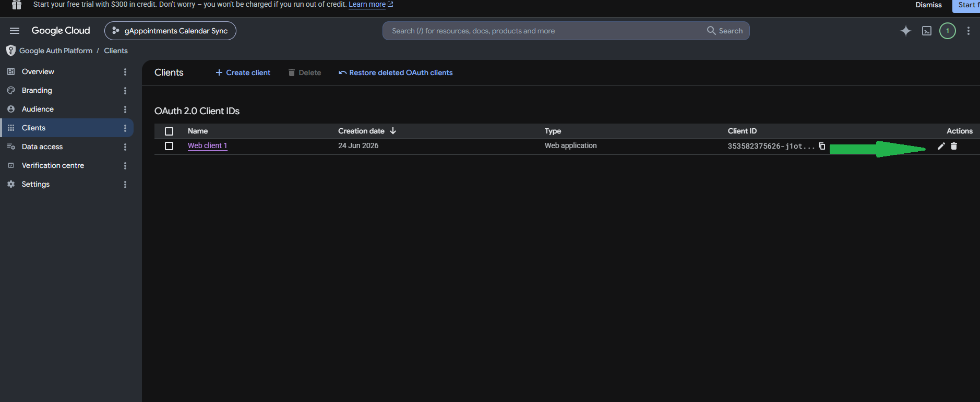Click the 'OAuth 2.0 Client IDs' heading
Screen dimensions: 980x402
click(x=197, y=111)
